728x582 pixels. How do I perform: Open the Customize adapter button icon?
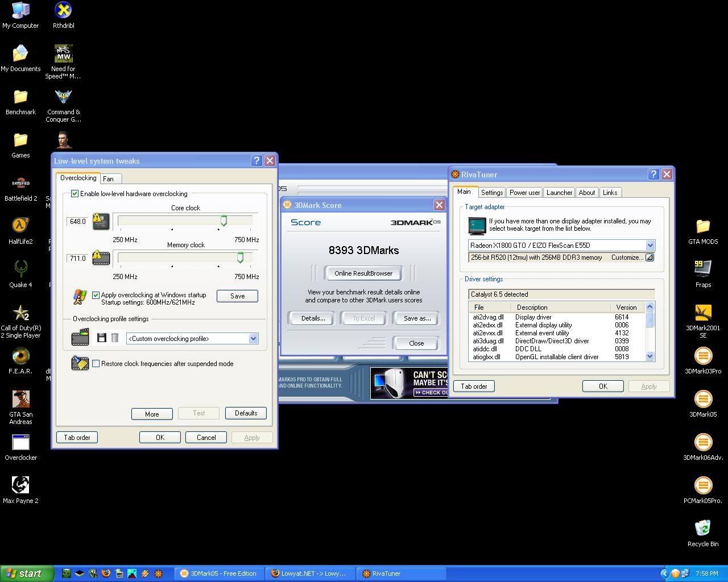coord(650,257)
